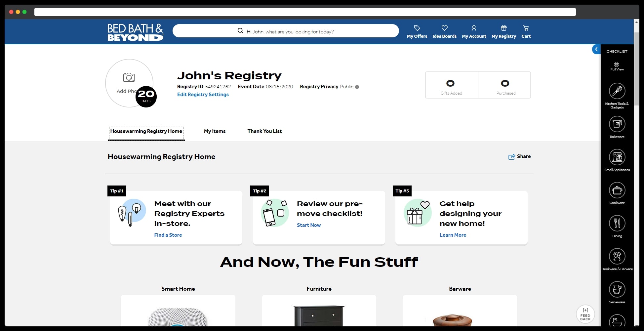Click Find a Store link
Screen dimensions: 644x331
coord(168,235)
